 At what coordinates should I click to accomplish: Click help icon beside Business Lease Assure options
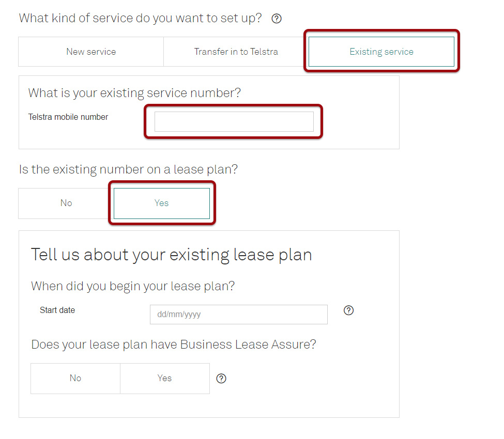coord(221,379)
